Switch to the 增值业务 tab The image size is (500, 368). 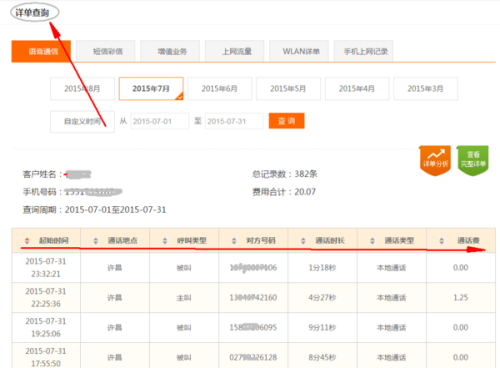(x=170, y=51)
